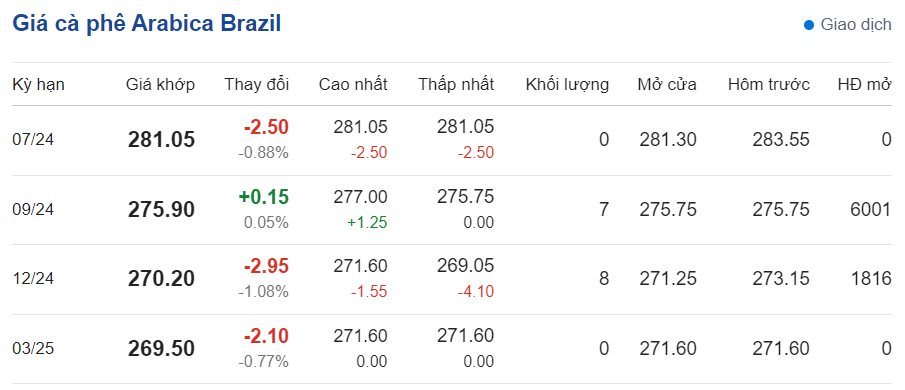This screenshot has width=905, height=390.
Task: Select the Cao nhất column header
Action: 353,85
